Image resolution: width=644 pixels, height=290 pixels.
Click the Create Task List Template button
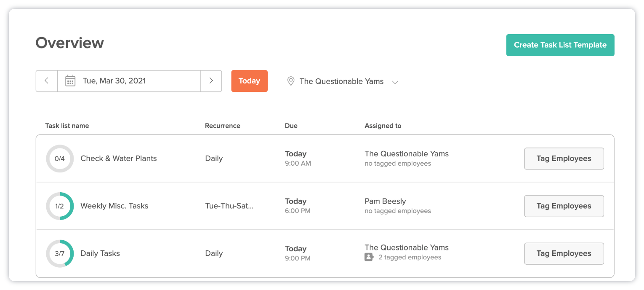[x=560, y=45]
